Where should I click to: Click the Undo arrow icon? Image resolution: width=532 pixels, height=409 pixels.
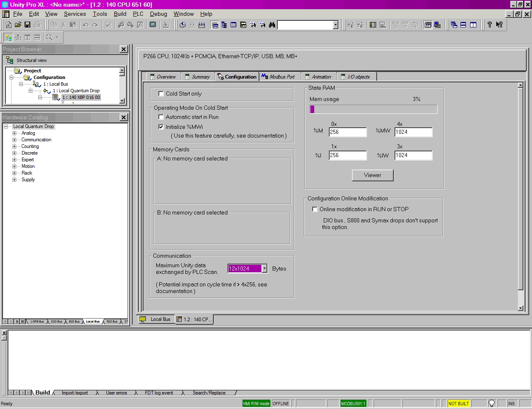click(86, 25)
